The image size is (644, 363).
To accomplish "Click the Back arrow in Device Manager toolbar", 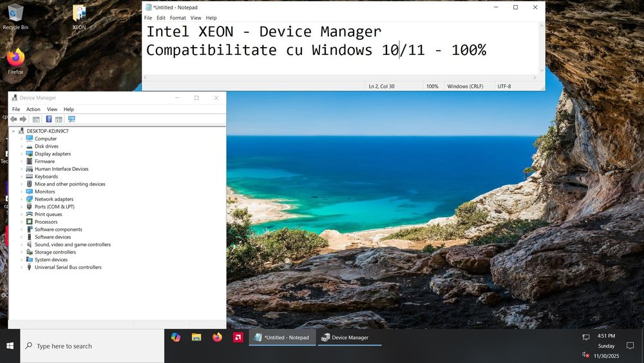I will pyautogui.click(x=14, y=119).
